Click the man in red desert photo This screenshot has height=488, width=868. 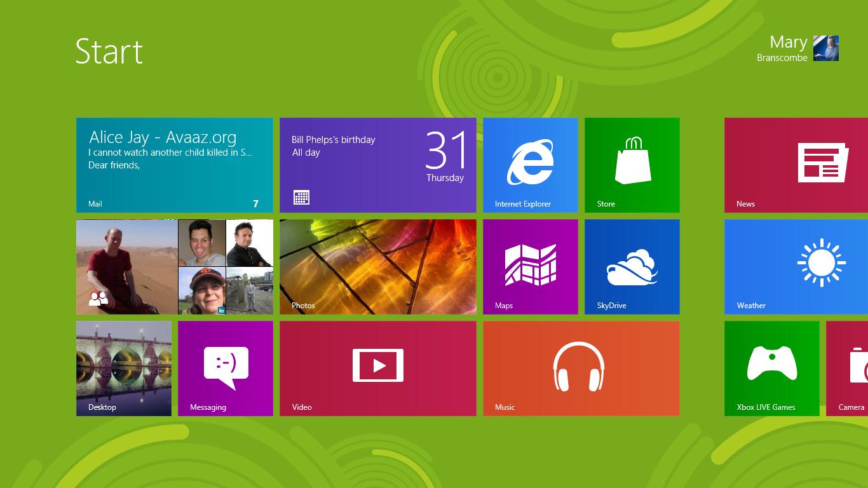[127, 267]
